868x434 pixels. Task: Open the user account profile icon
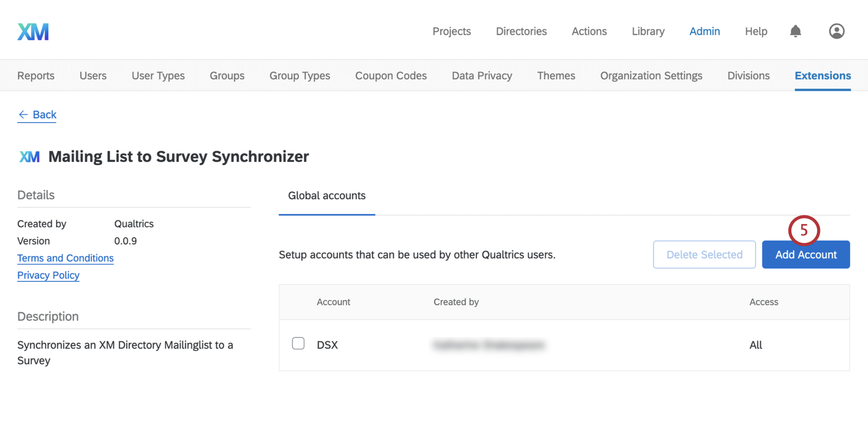pyautogui.click(x=836, y=31)
